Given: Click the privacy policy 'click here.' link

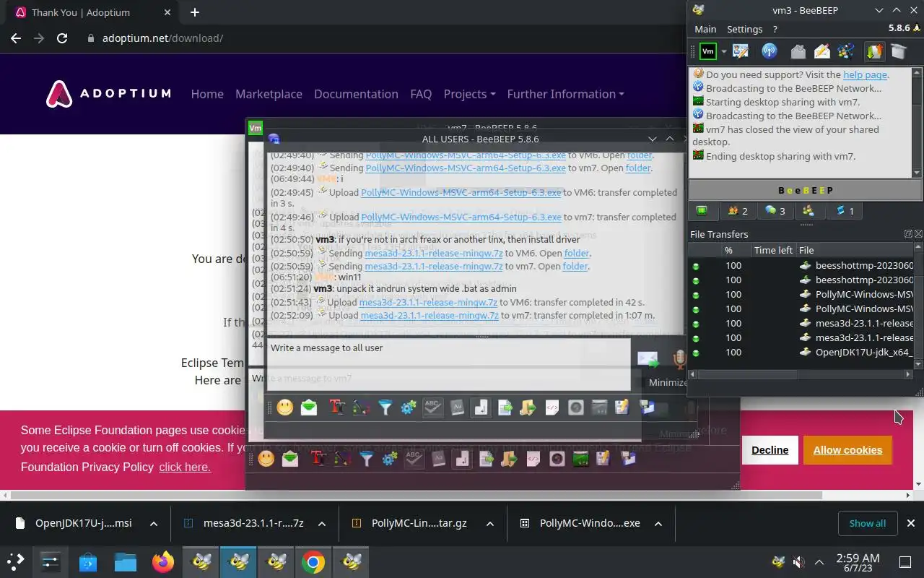Looking at the screenshot, I should pos(185,467).
